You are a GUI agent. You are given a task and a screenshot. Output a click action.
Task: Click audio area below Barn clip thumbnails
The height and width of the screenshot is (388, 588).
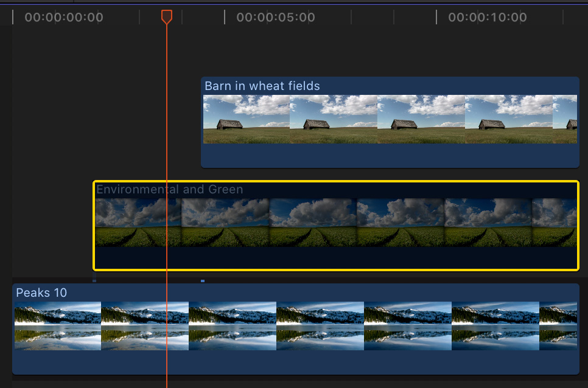(390, 155)
